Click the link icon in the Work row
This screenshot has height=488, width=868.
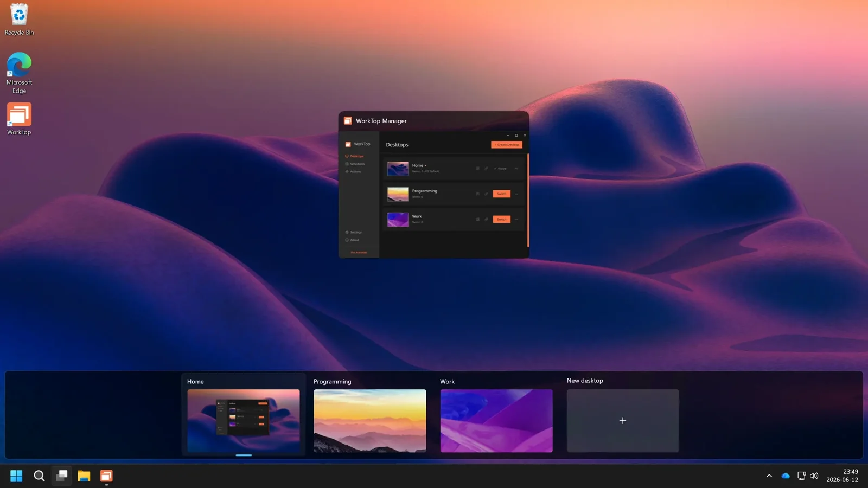click(x=486, y=220)
